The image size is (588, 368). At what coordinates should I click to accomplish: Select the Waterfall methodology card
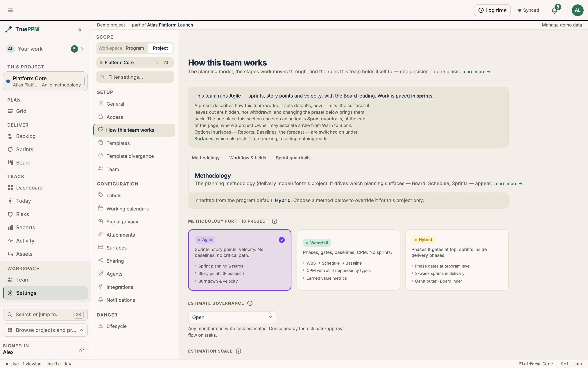pos(348,260)
